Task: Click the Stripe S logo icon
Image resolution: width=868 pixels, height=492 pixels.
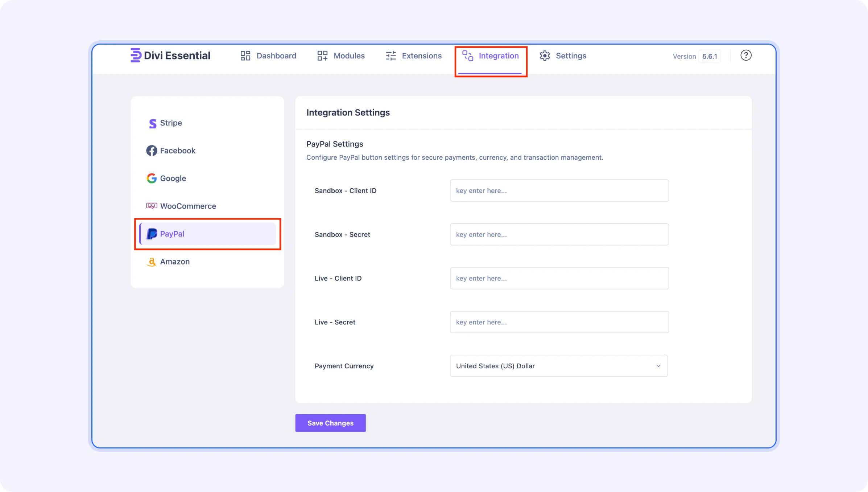Action: [153, 123]
